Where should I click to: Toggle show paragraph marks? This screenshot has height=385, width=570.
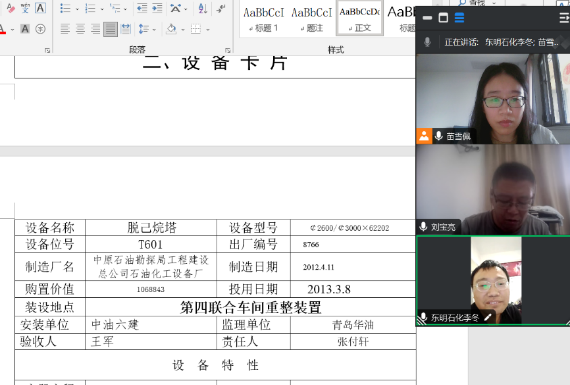pos(221,8)
